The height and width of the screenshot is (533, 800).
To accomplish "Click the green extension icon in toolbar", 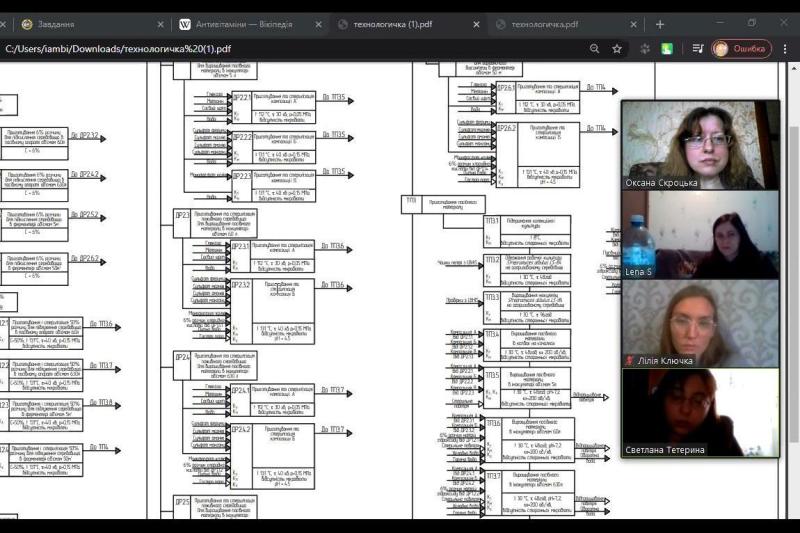I will click(x=667, y=49).
